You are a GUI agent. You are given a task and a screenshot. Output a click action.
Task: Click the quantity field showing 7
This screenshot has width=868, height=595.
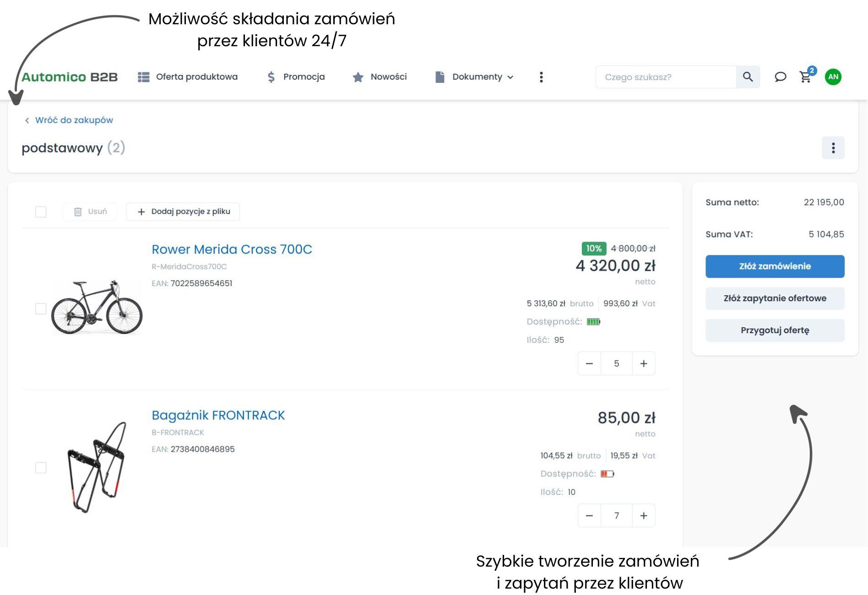click(617, 515)
